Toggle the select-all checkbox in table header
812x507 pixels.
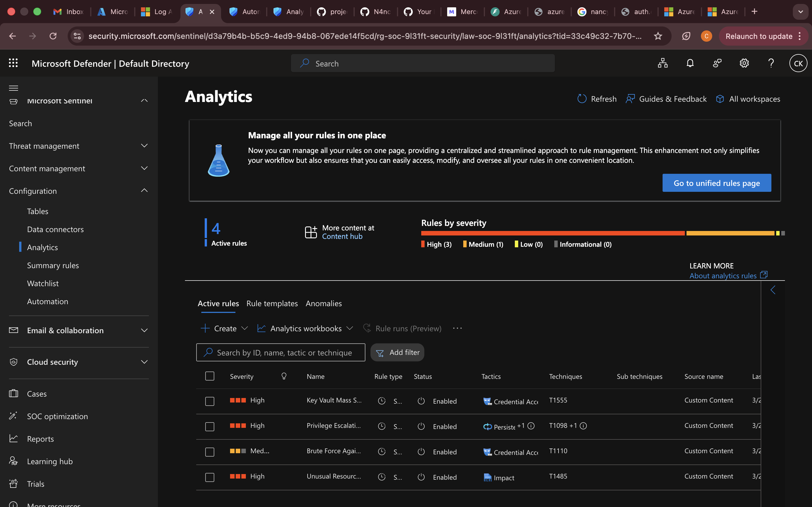[x=210, y=376]
